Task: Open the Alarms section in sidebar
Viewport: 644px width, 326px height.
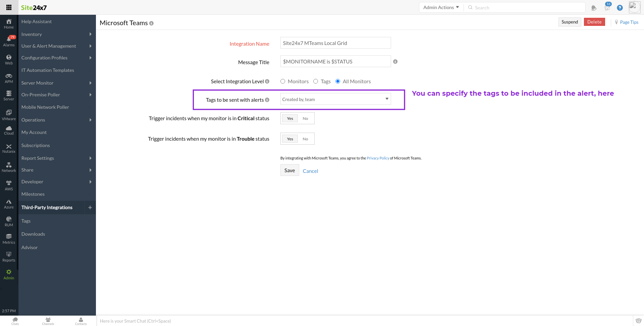Action: [x=9, y=41]
